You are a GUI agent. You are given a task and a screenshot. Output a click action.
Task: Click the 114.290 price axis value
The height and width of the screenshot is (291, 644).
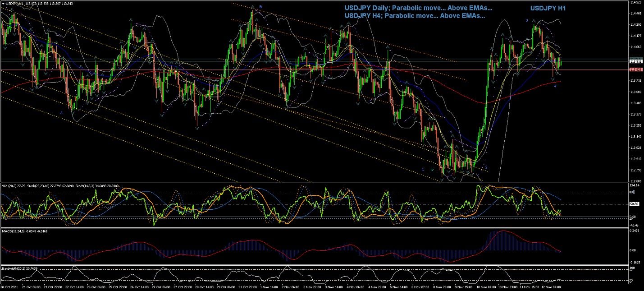point(636,24)
